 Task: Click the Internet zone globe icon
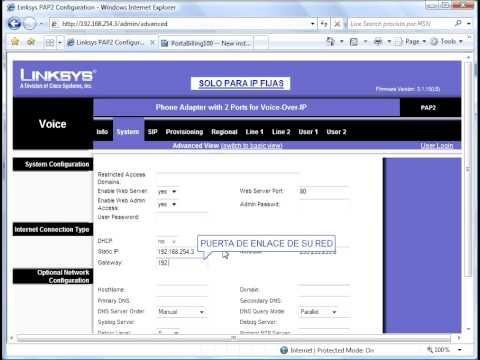tap(284, 350)
